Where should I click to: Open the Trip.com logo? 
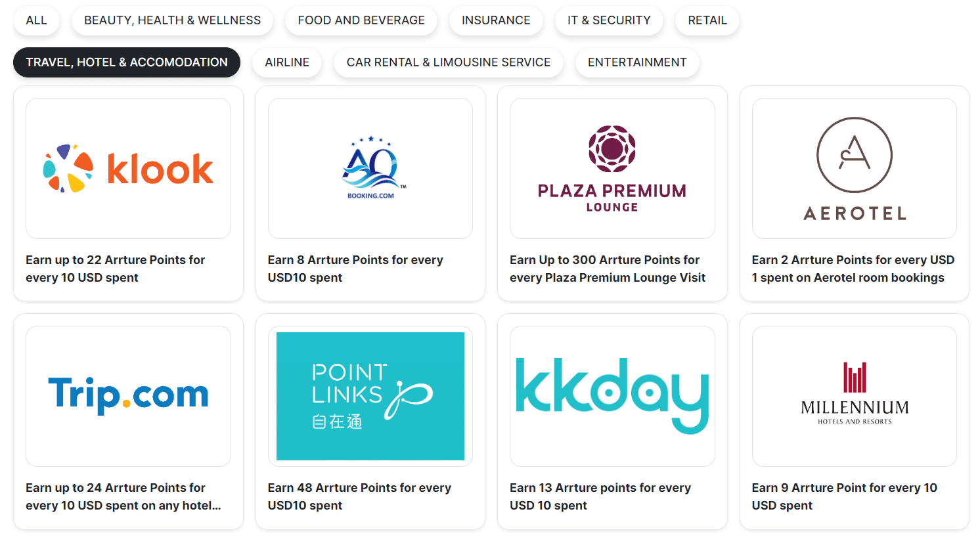[x=128, y=396]
